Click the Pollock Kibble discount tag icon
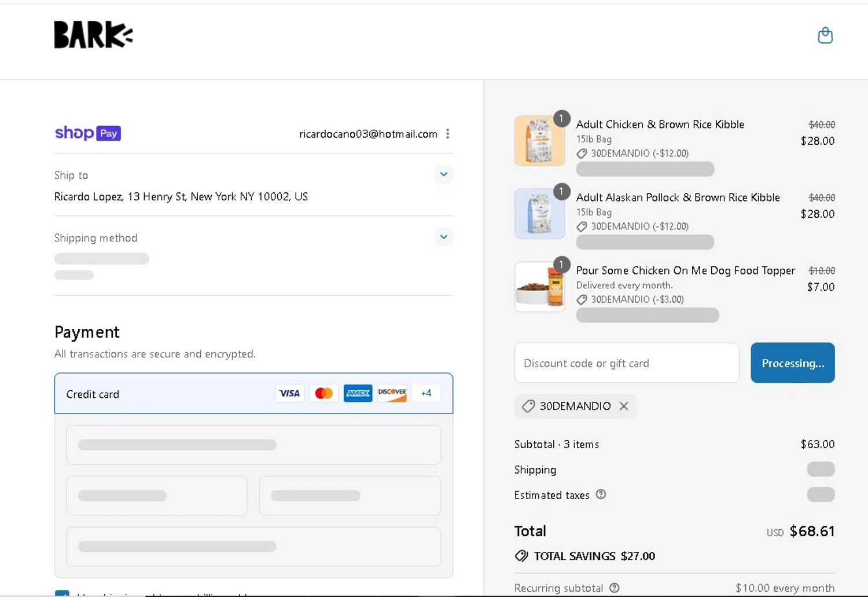The image size is (868, 597). 582,226
